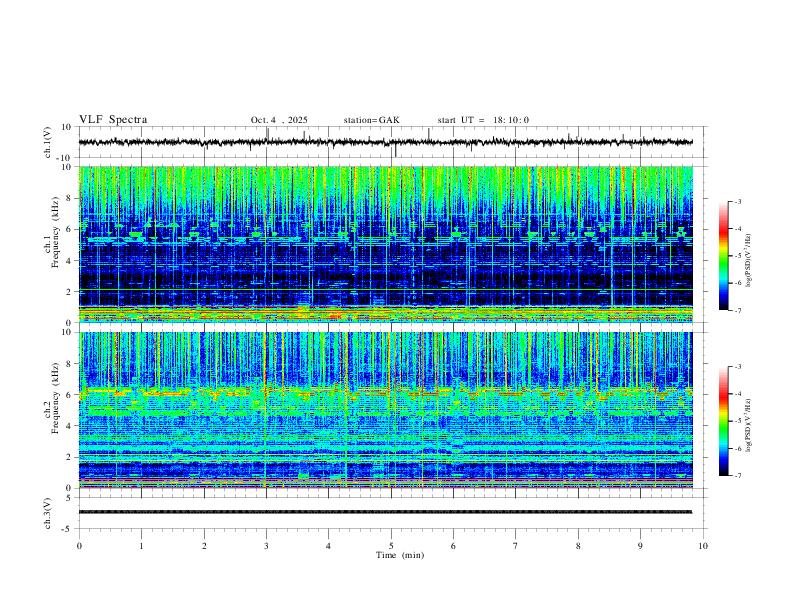Click the ch.3 flat signal trace
Screen dimensions: 792x612
385,512
